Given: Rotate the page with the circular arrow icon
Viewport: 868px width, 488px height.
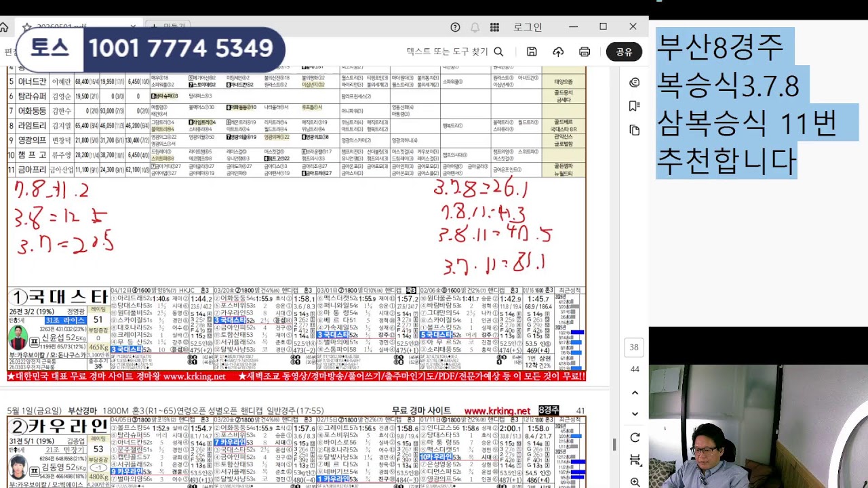Looking at the screenshot, I should 635,438.
